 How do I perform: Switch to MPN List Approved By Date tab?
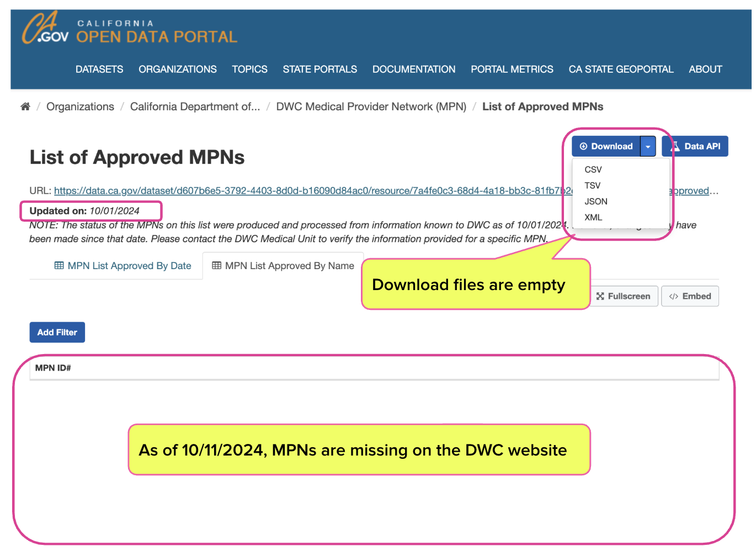point(123,266)
